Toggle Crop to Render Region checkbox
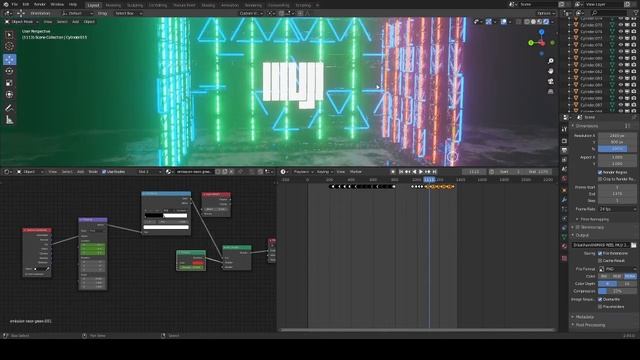 click(600, 179)
